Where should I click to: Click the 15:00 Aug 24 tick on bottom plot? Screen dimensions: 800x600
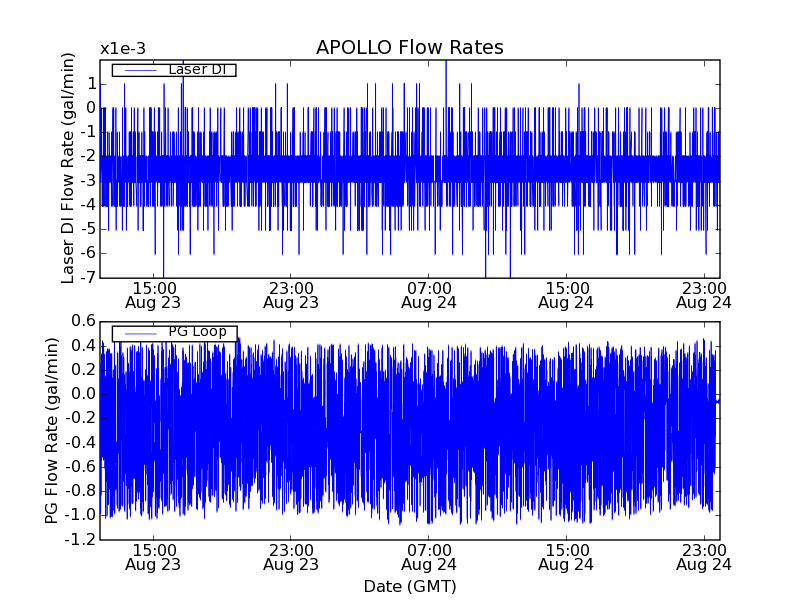[566, 558]
